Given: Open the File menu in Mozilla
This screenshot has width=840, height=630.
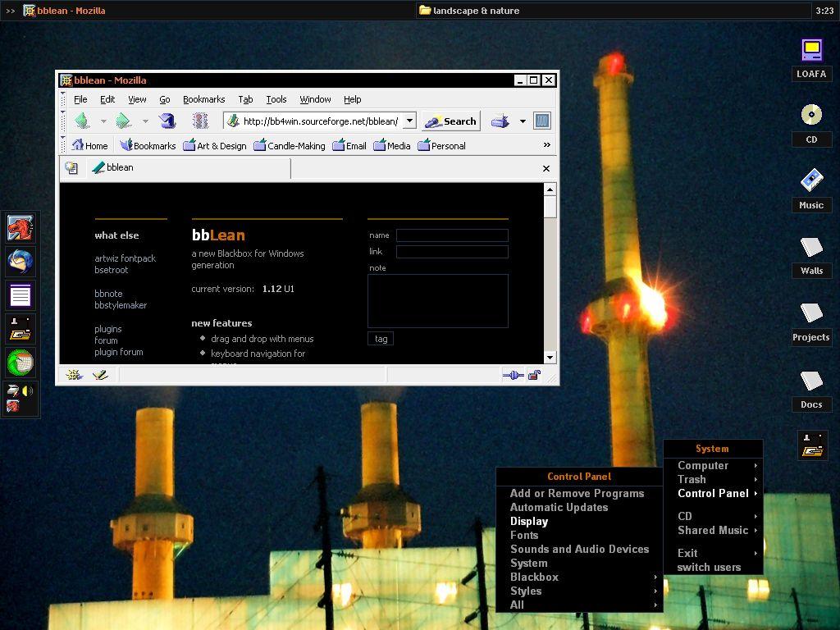Looking at the screenshot, I should [x=80, y=99].
